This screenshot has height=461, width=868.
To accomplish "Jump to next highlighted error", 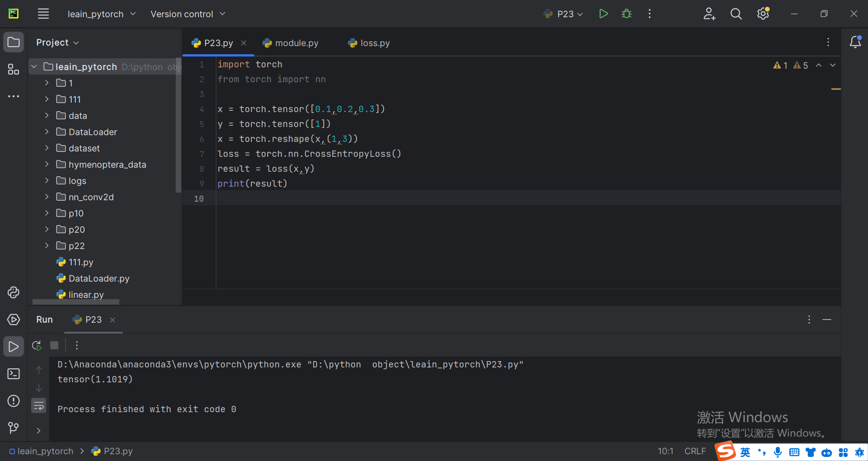I will [x=833, y=66].
